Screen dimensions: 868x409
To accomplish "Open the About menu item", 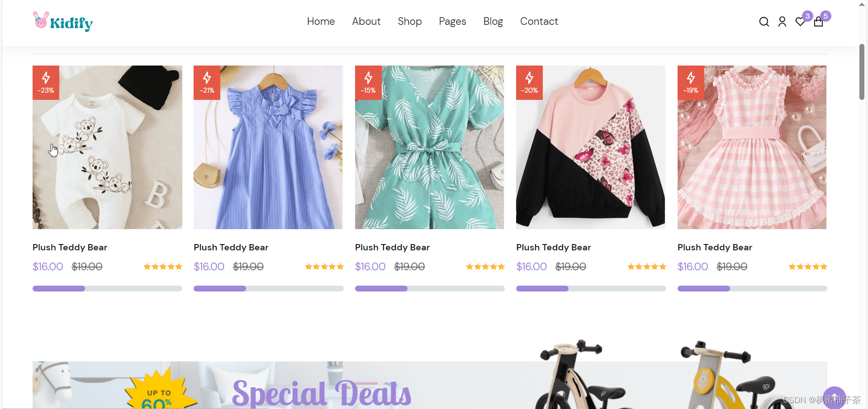I will 366,21.
